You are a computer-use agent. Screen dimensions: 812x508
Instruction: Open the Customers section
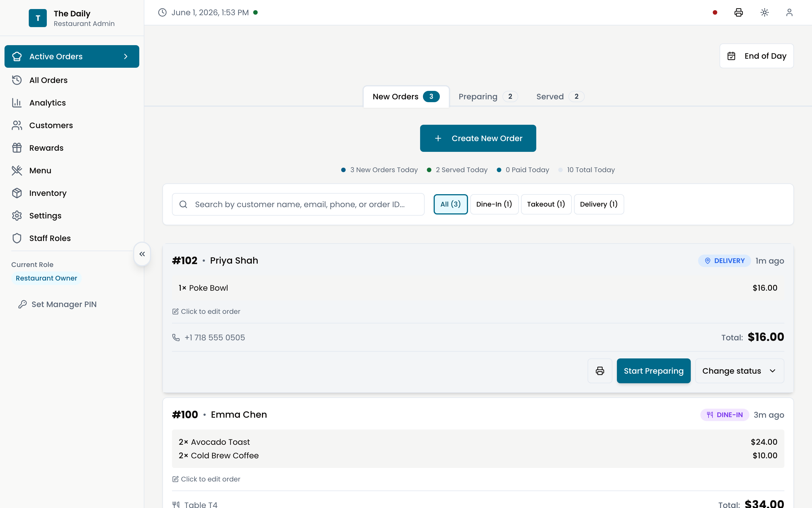click(x=72, y=125)
